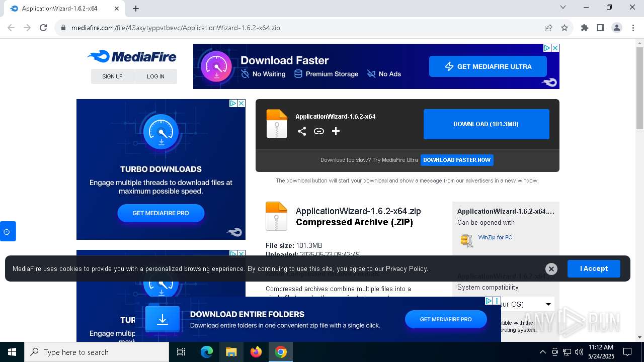This screenshot has height=362, width=644.
Task: Click the plus icon to add to account
Action: point(336,131)
